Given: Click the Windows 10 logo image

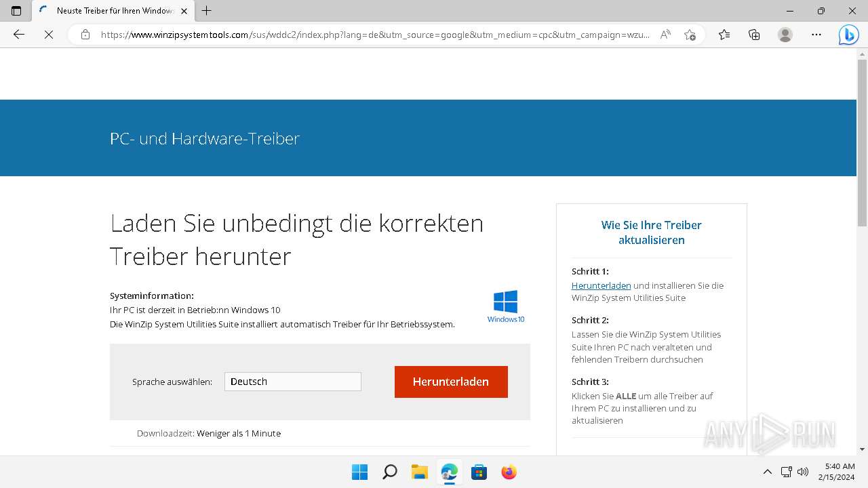Looking at the screenshot, I should [506, 306].
